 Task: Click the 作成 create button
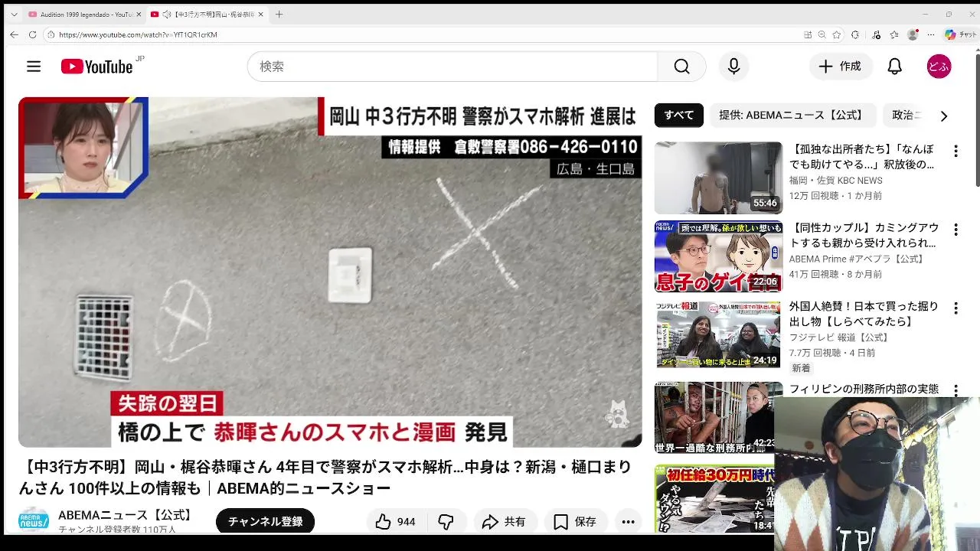[841, 67]
